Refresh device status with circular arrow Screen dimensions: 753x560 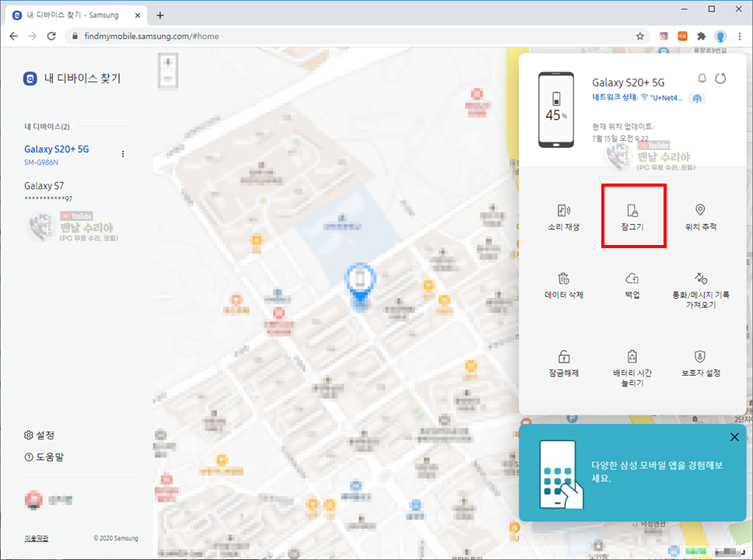720,79
